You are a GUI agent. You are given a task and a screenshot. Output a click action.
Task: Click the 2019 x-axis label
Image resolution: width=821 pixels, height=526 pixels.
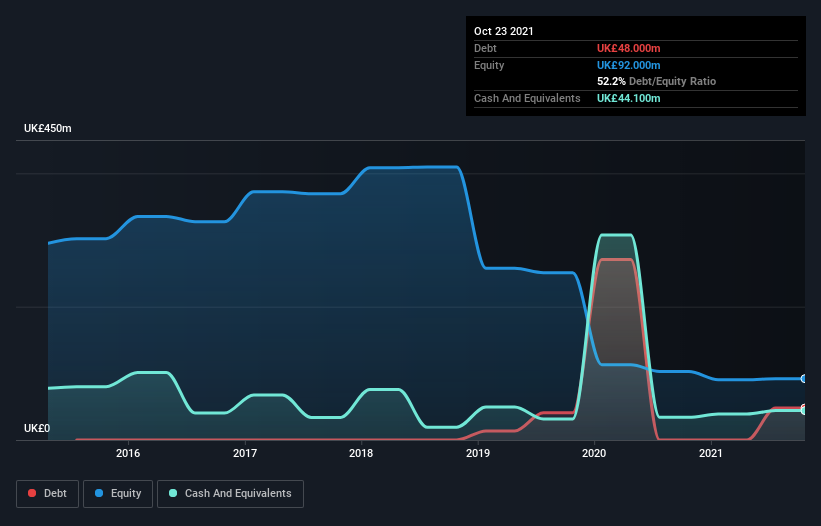coord(478,453)
